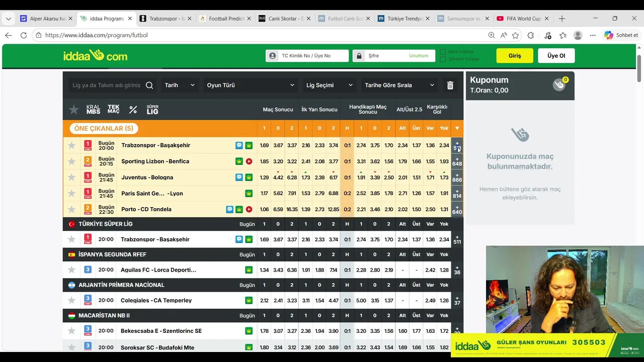This screenshot has width=644, height=362.
Task: Select odds 6.28 for Bologna win
Action: (292, 177)
